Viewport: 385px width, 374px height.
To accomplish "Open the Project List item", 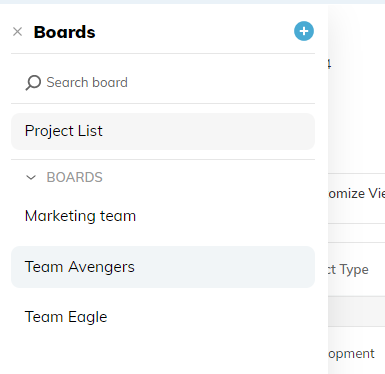I will (x=163, y=131).
